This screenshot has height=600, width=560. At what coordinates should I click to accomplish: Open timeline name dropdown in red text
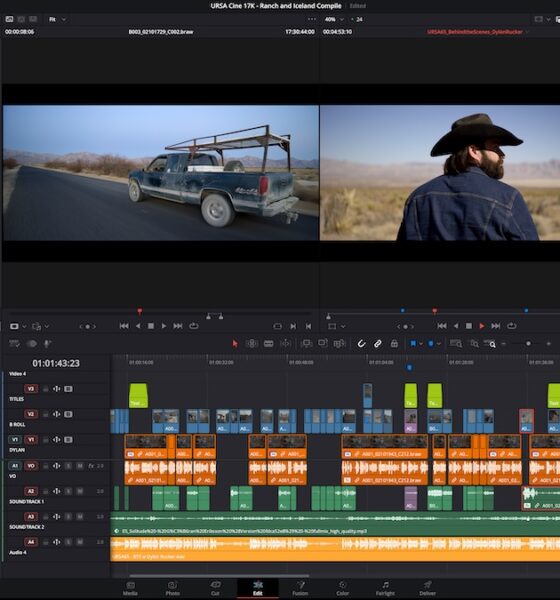coord(527,32)
